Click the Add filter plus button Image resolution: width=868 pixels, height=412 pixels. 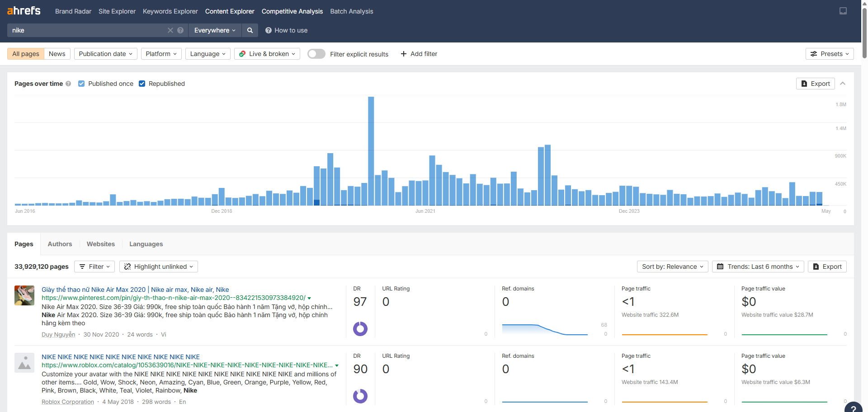coord(419,54)
